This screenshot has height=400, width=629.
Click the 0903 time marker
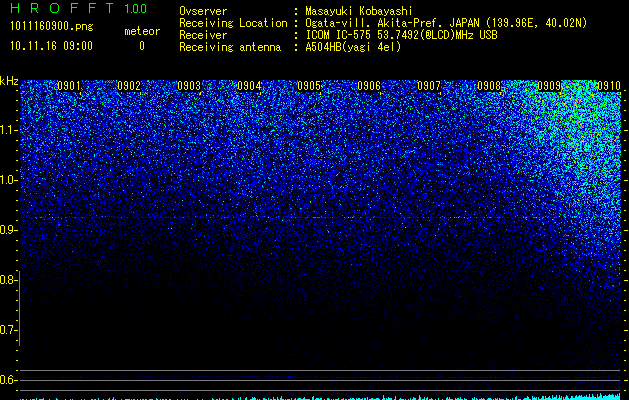[189, 86]
